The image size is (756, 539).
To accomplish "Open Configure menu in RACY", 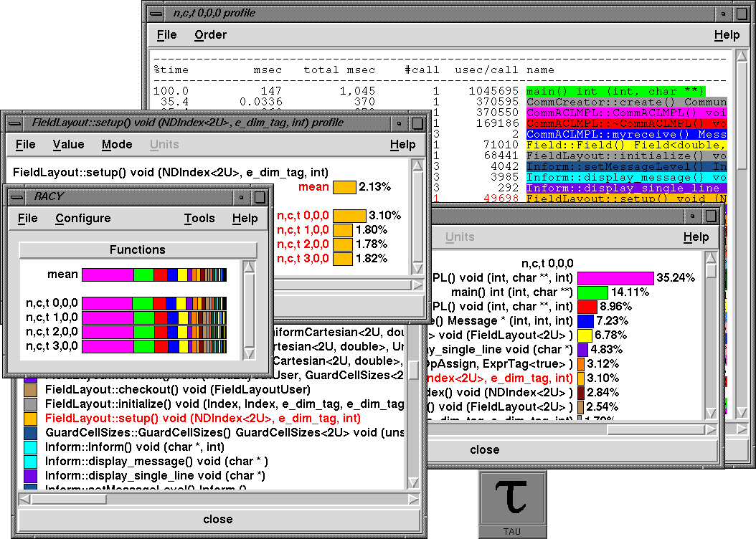I will pyautogui.click(x=83, y=219).
